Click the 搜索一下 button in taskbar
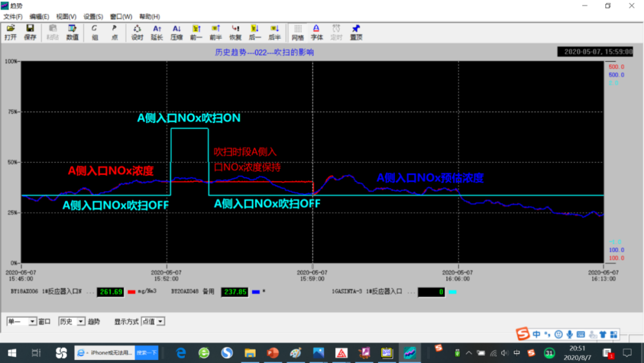 [x=146, y=353]
